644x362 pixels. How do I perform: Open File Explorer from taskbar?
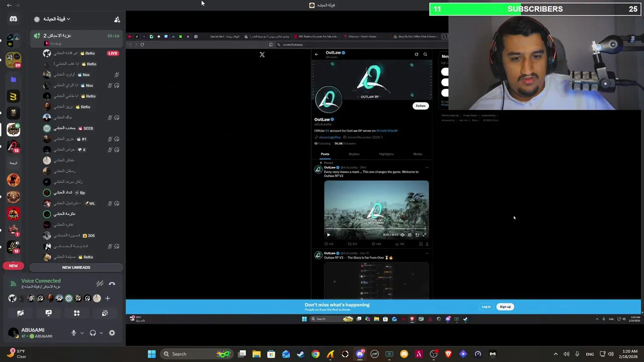256,354
